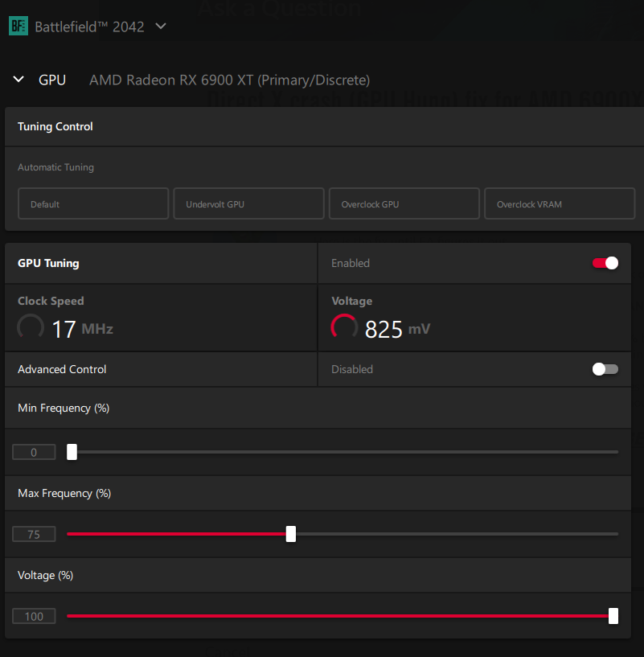This screenshot has height=657, width=644.
Task: Click the Max Frequency value field showing 75
Action: (34, 534)
